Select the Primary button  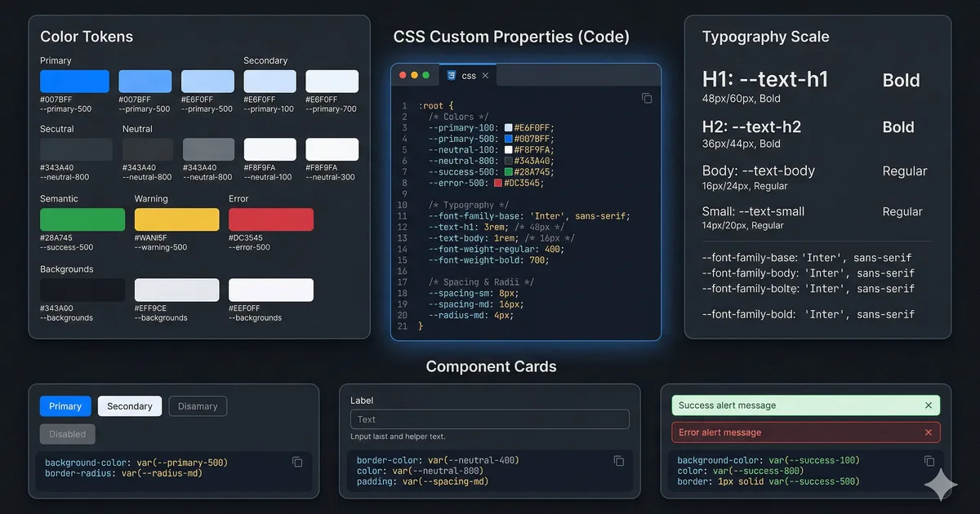point(65,405)
